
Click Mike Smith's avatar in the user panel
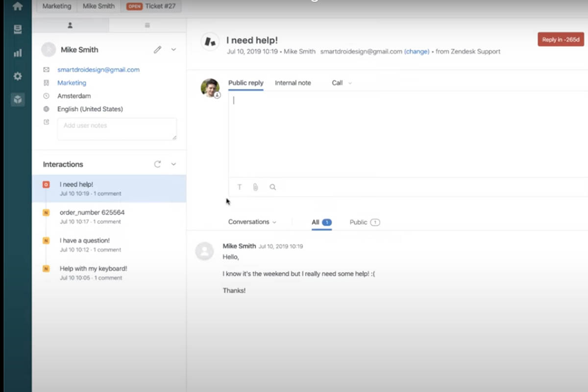coord(49,49)
